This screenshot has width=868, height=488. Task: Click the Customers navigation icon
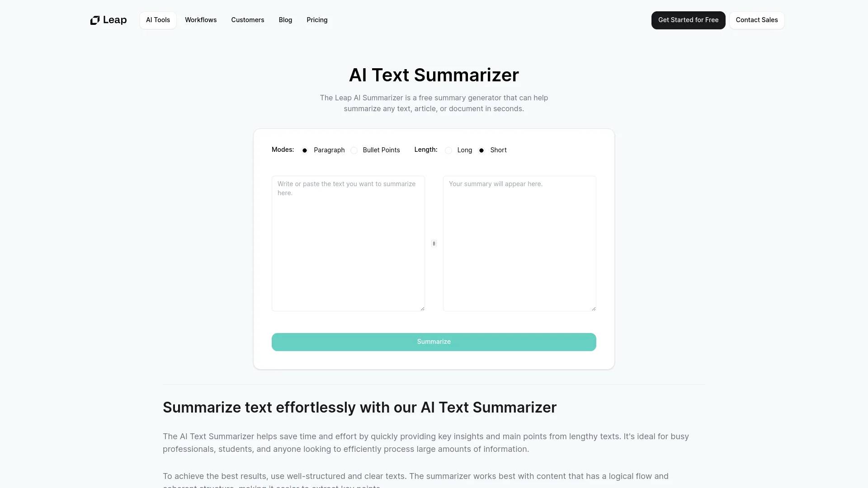(x=247, y=20)
